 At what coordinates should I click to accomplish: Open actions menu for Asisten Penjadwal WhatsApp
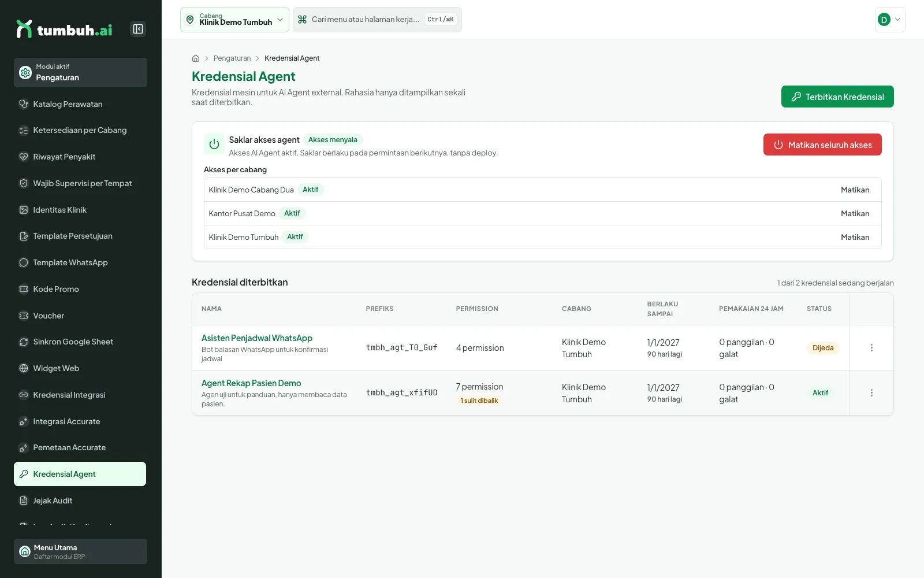click(871, 348)
